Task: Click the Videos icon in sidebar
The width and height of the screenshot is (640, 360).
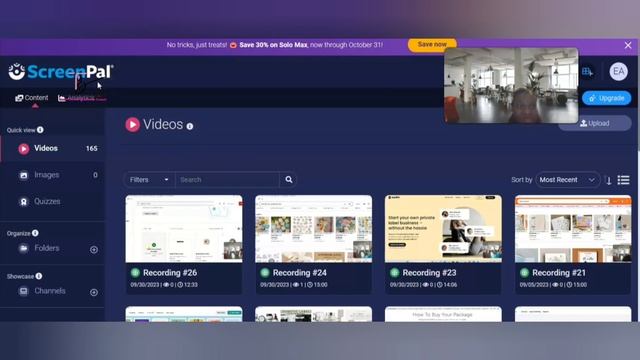Action: pos(24,149)
